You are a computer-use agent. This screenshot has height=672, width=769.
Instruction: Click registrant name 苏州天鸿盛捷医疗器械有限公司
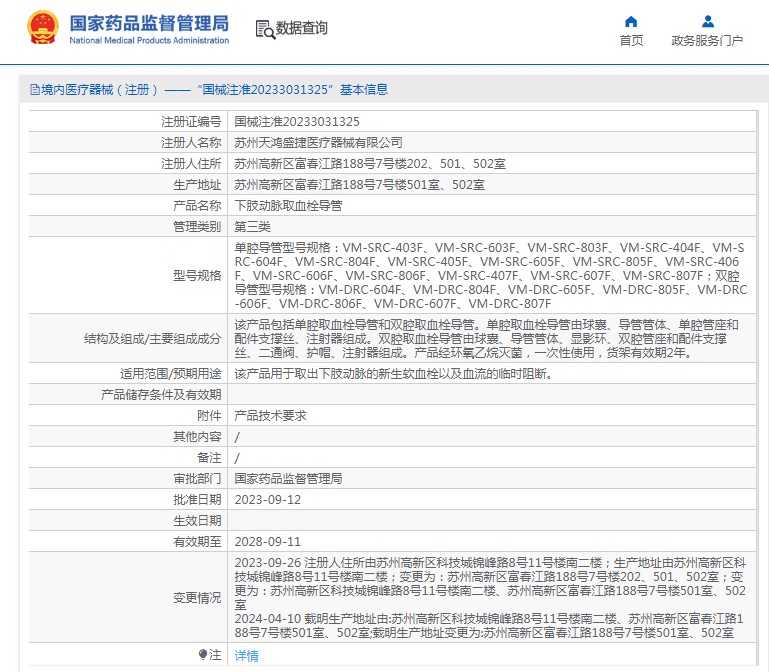click(x=318, y=142)
